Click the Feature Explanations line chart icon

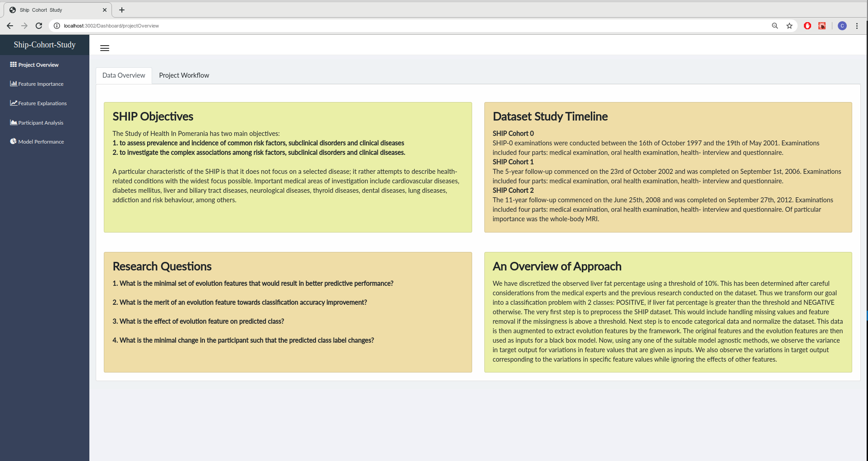14,103
